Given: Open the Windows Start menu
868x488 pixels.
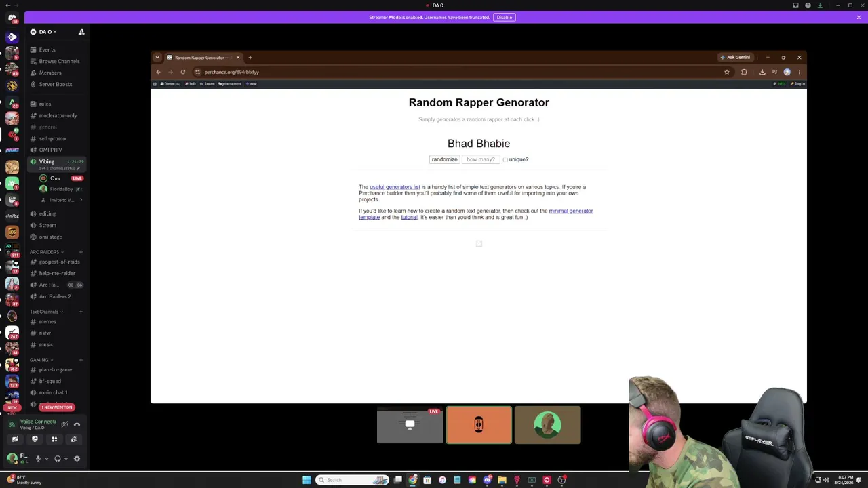Looking at the screenshot, I should [307, 480].
